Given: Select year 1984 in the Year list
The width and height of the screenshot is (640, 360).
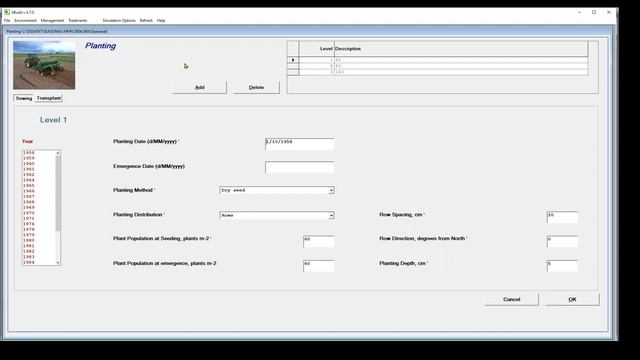Looking at the screenshot, I should pyautogui.click(x=29, y=262).
